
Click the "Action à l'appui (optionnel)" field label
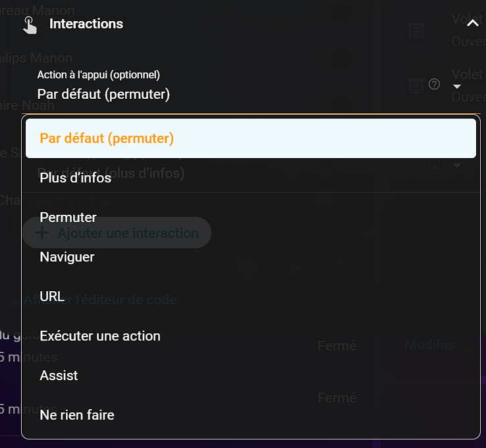[98, 75]
